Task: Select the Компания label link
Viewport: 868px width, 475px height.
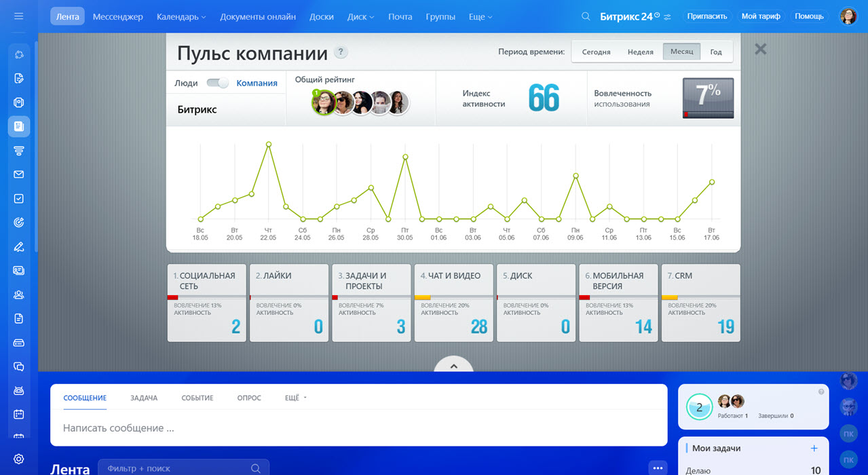Action: 257,83
